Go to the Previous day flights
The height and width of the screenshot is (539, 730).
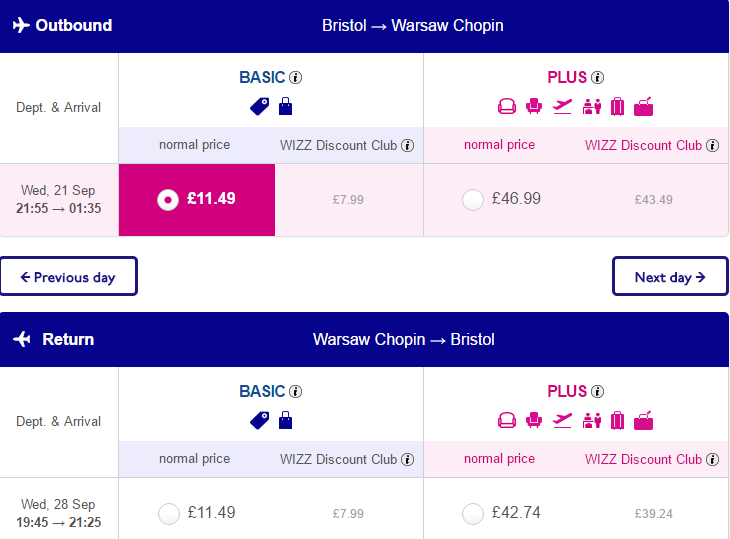[x=68, y=276]
